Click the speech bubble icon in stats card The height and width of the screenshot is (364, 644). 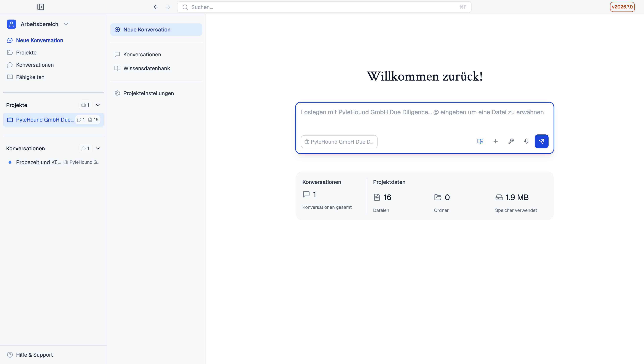306,194
